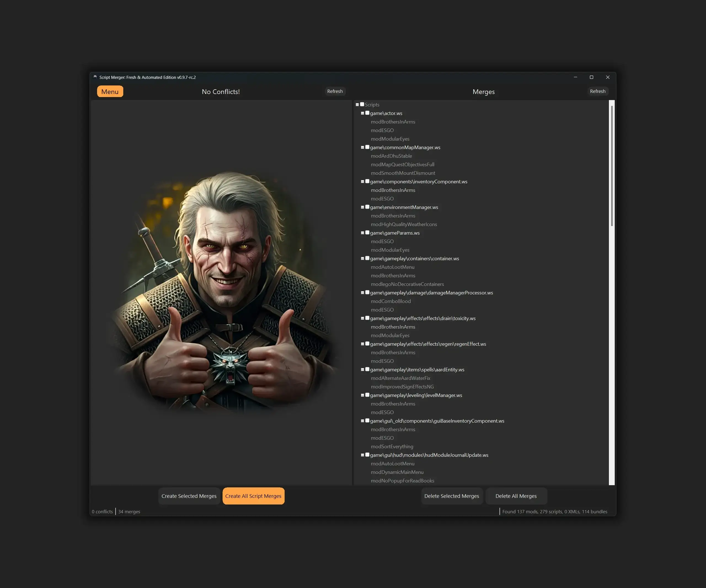Collapse the containers\container.ws branch
Image resolution: width=706 pixels, height=588 pixels.
(362, 258)
